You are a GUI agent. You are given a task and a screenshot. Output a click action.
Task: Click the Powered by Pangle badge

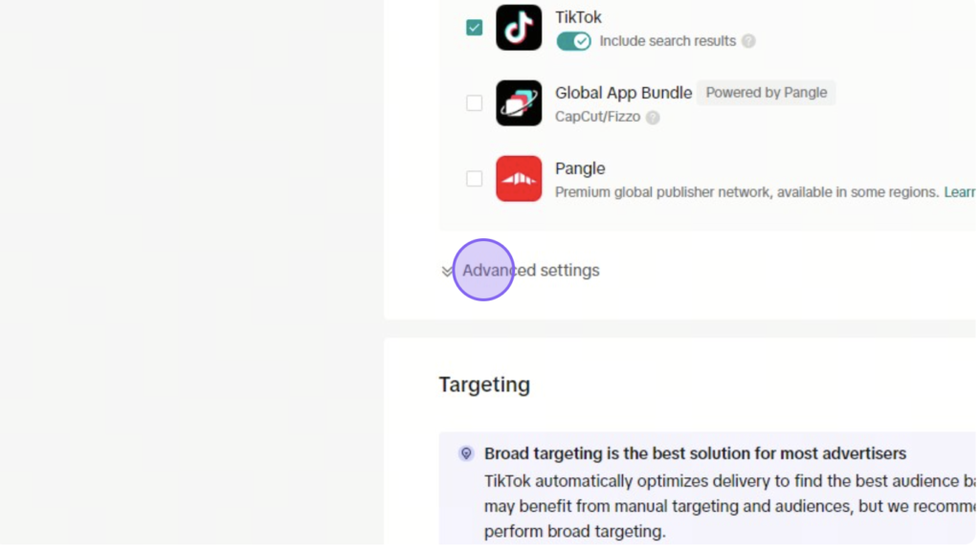767,93
